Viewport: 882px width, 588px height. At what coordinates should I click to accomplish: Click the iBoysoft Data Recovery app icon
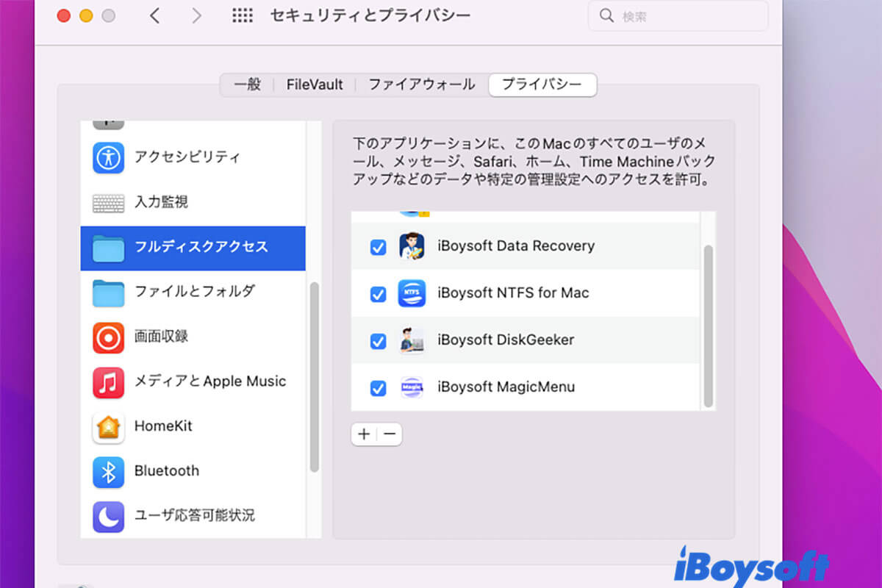click(412, 246)
